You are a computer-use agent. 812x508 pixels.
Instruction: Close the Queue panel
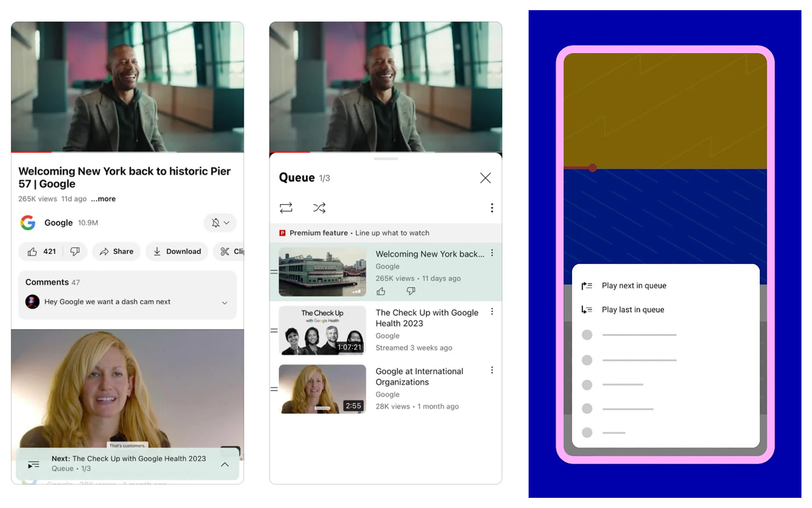pos(485,177)
